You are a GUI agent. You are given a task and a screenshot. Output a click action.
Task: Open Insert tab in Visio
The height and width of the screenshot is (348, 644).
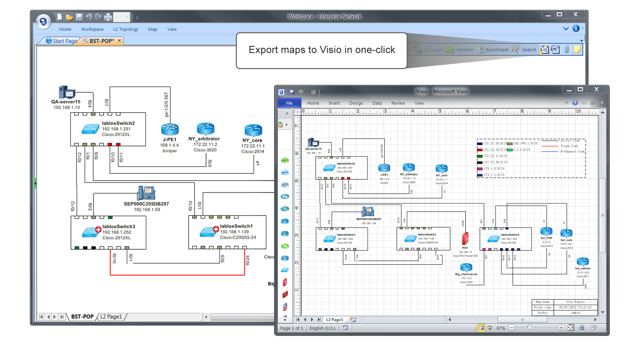pyautogui.click(x=334, y=103)
